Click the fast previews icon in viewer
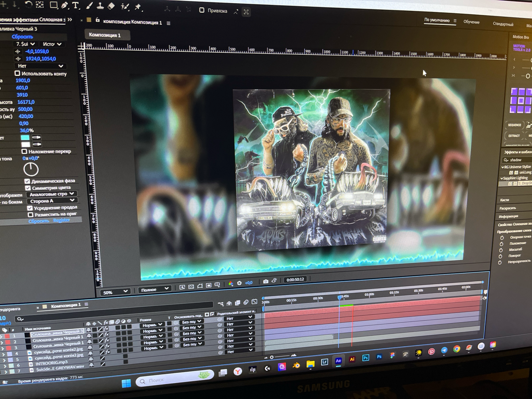 pos(182,287)
